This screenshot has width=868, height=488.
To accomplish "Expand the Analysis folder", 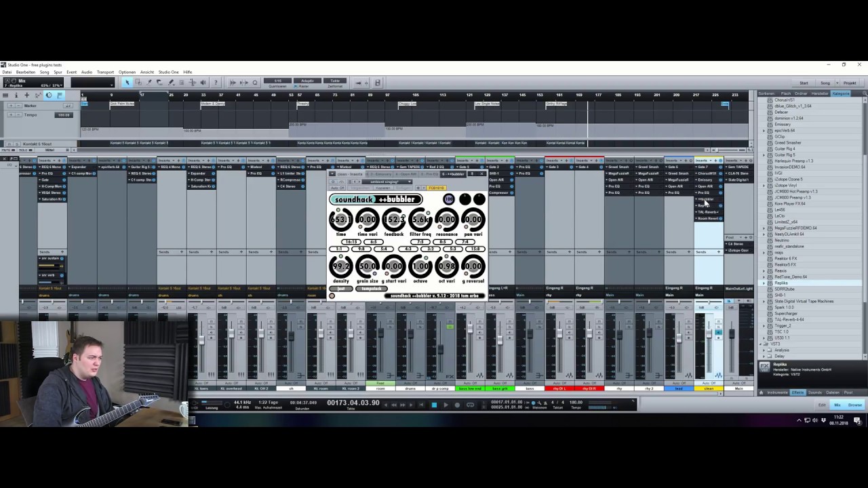I will [764, 350].
